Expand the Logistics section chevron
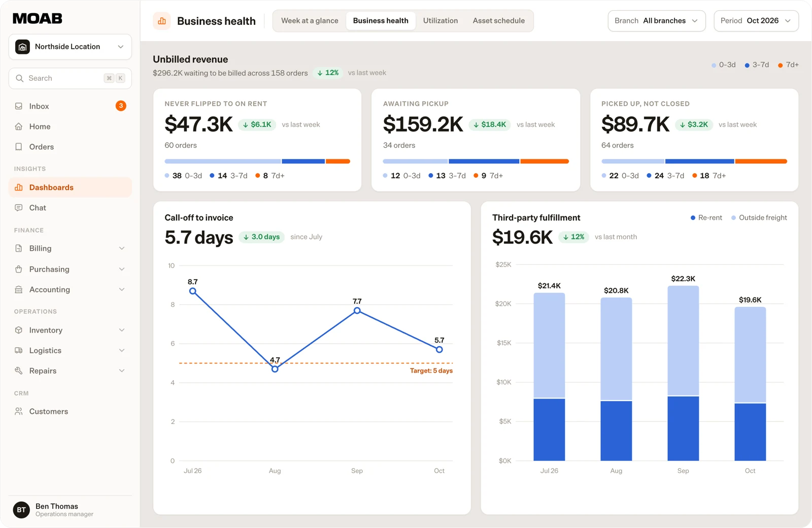 tap(122, 350)
